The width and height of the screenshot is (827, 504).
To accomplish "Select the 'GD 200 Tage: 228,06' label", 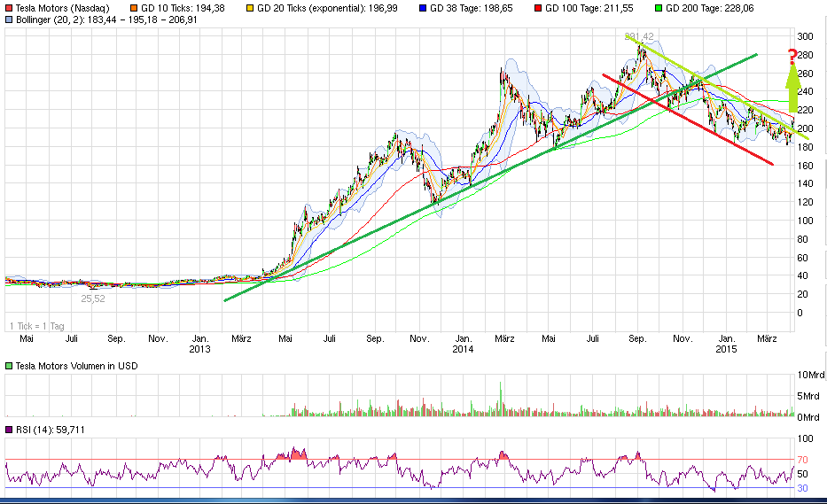I will pos(710,9).
